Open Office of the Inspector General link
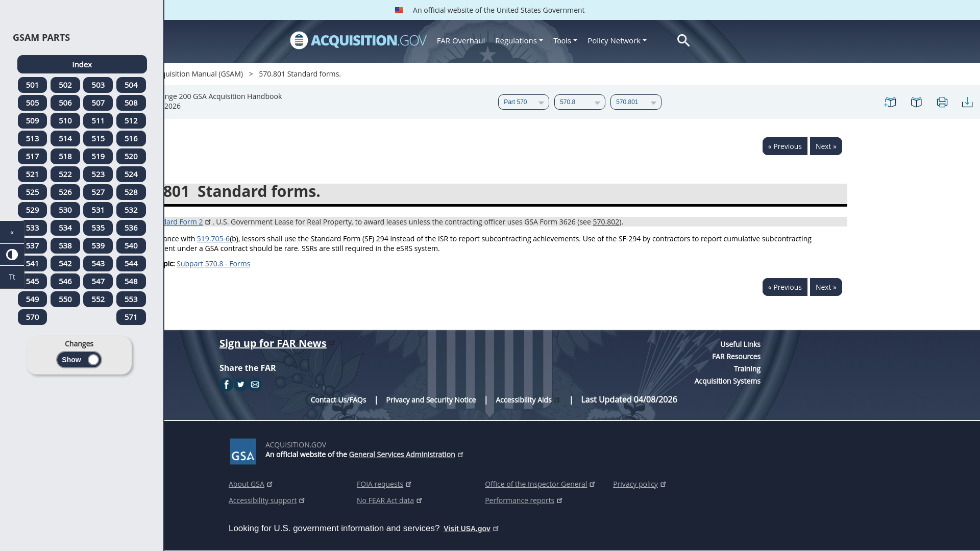Viewport: 980px width, 551px height. pos(536,484)
